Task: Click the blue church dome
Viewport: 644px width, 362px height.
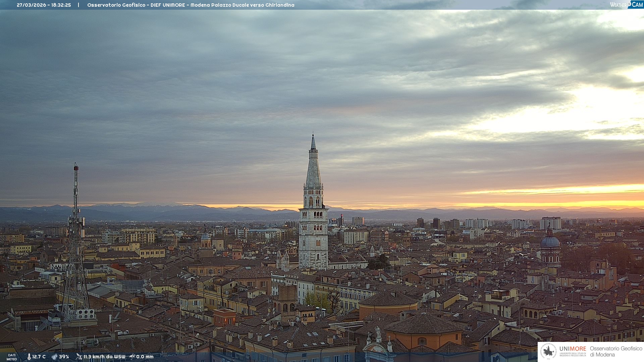Action: click(x=550, y=242)
